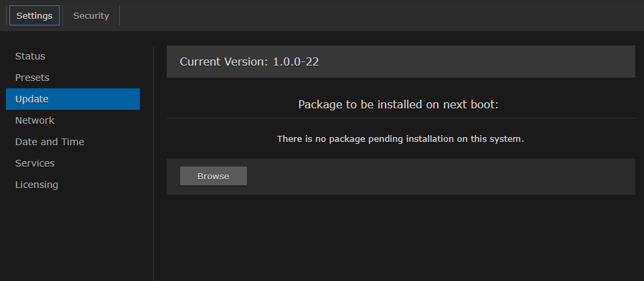This screenshot has width=644, height=281.
Task: Click the vertical divider beside the sidebar
Action: (x=153, y=161)
